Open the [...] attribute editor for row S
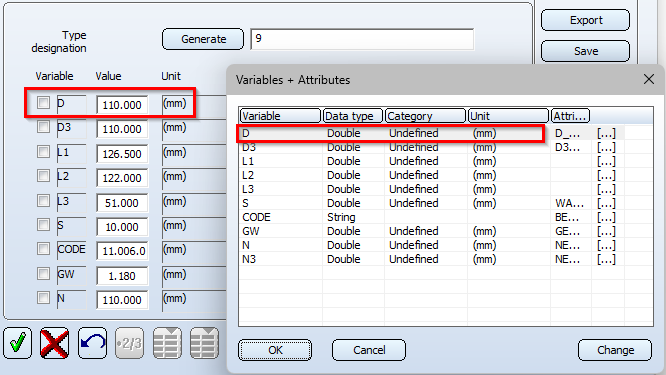This screenshot has width=666, height=375. click(x=606, y=203)
